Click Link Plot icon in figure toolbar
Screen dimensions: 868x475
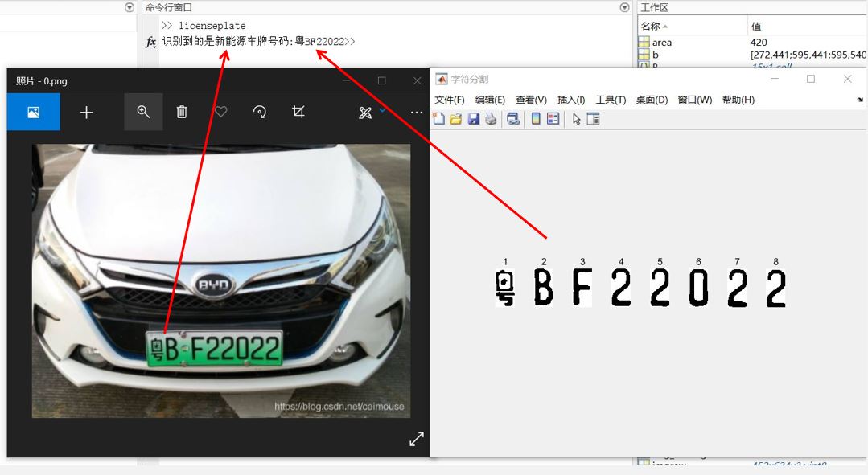513,119
